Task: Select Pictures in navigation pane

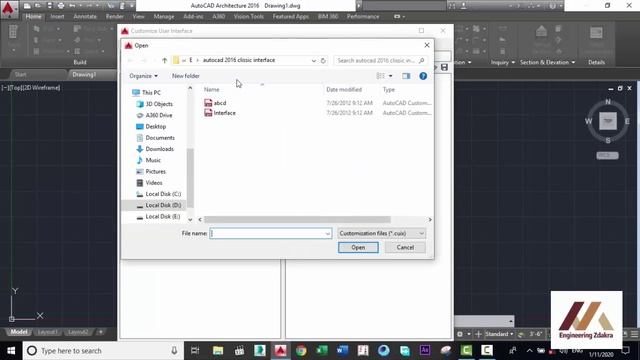Action: [151, 171]
